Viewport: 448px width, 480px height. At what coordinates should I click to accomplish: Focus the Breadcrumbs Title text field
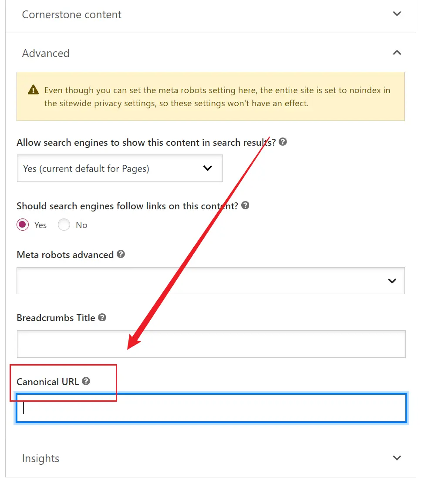coord(211,344)
